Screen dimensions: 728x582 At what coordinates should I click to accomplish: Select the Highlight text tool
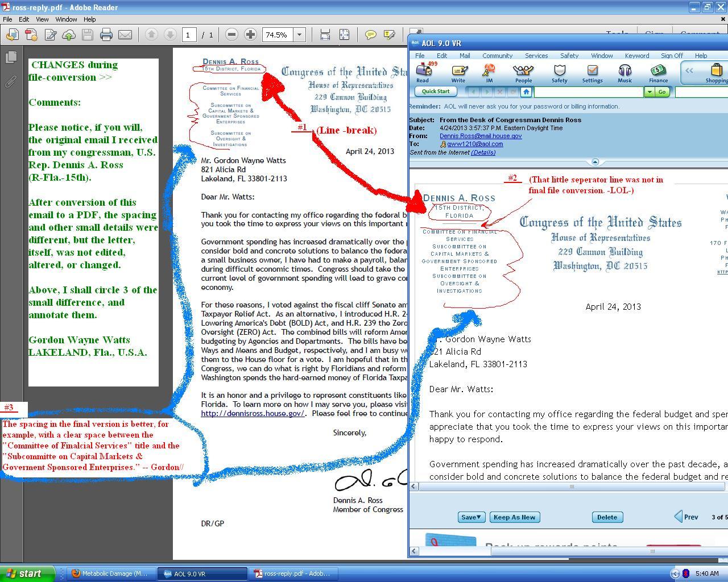point(390,35)
